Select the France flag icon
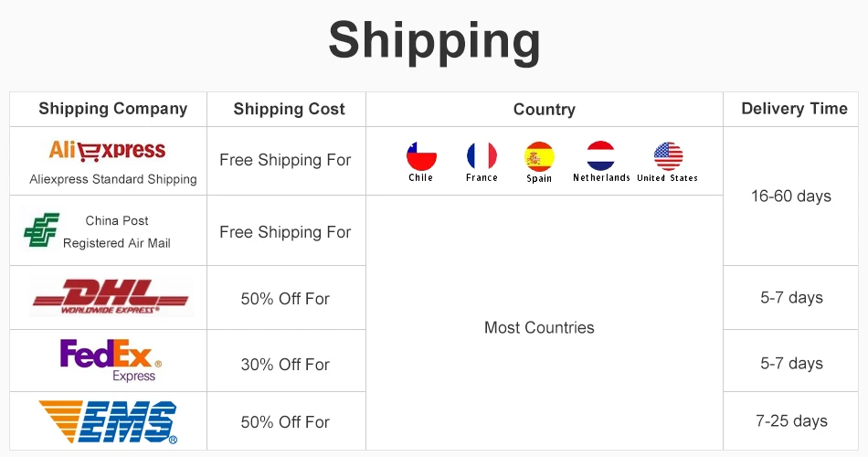The image size is (868, 457). (x=482, y=156)
